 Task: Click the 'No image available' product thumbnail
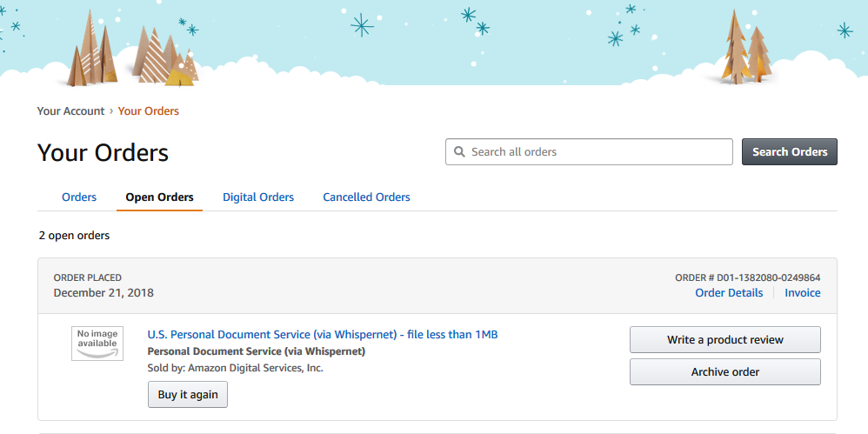click(97, 344)
